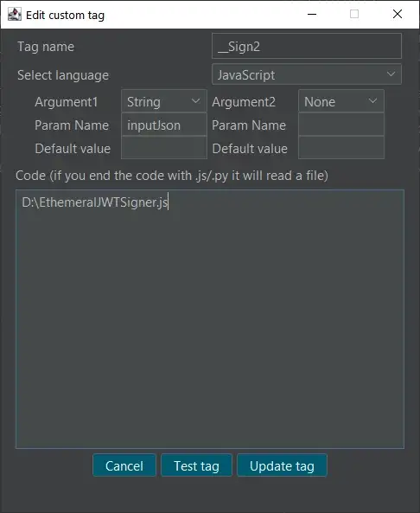420x513 pixels.
Task: Close the Edit custom tag window
Action: point(398,14)
